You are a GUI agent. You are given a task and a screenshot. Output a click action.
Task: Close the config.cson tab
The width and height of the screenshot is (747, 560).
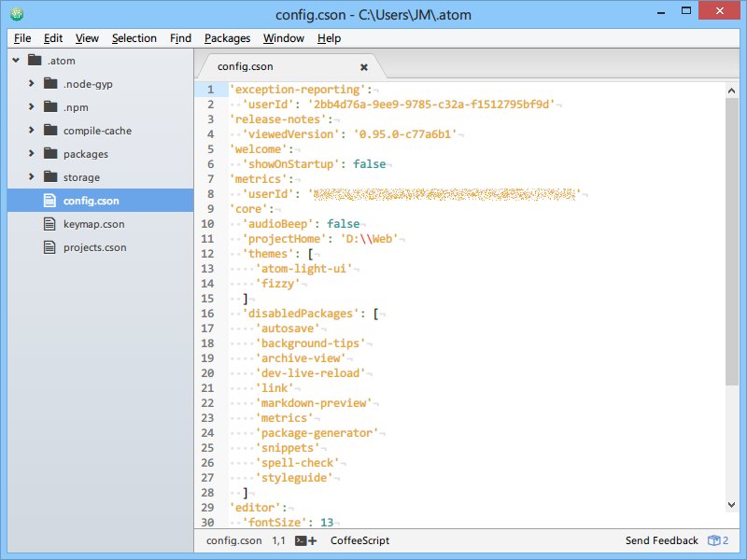point(364,67)
